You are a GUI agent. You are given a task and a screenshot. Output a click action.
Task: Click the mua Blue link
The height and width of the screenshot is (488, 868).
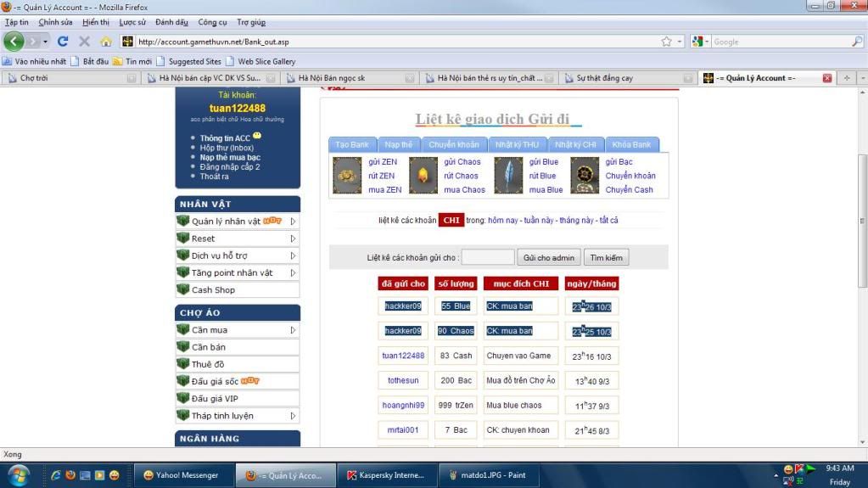pyautogui.click(x=546, y=189)
